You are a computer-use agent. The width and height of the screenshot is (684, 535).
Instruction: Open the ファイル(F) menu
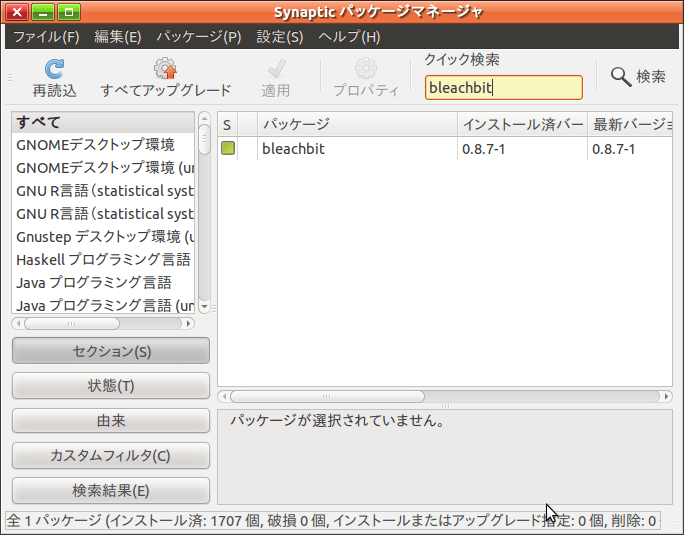tap(46, 37)
